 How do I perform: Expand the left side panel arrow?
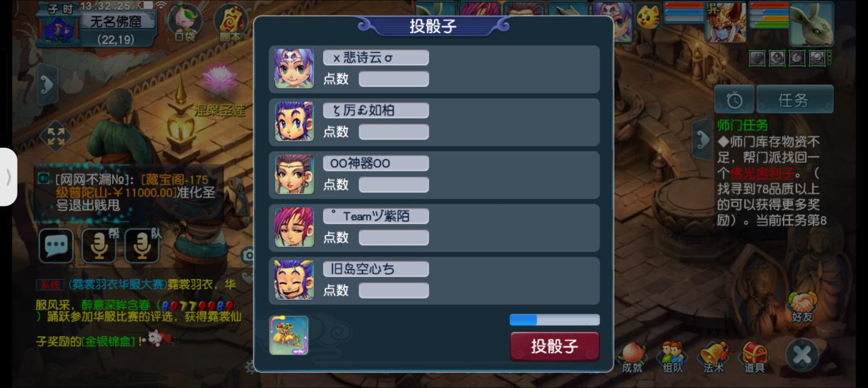tap(47, 84)
